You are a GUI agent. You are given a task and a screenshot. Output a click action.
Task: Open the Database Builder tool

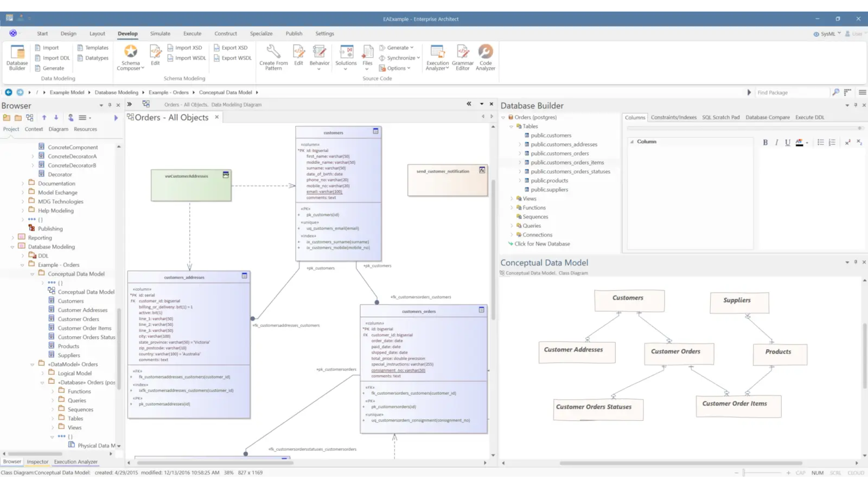(x=16, y=57)
